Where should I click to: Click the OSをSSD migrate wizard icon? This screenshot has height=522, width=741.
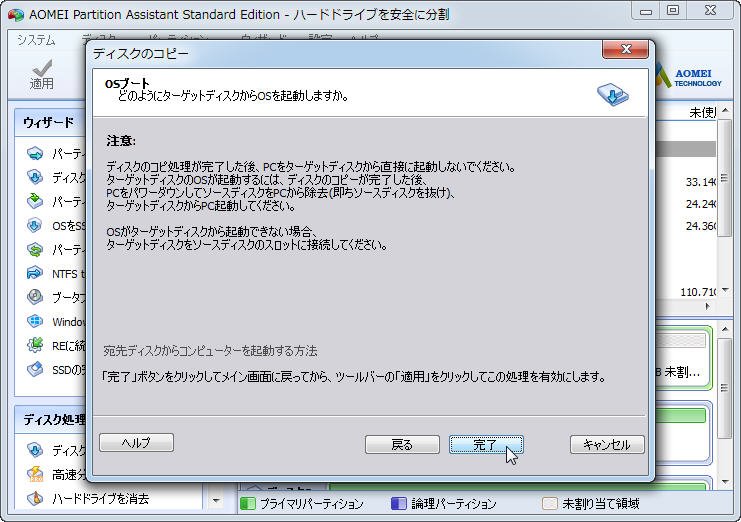click(34, 225)
